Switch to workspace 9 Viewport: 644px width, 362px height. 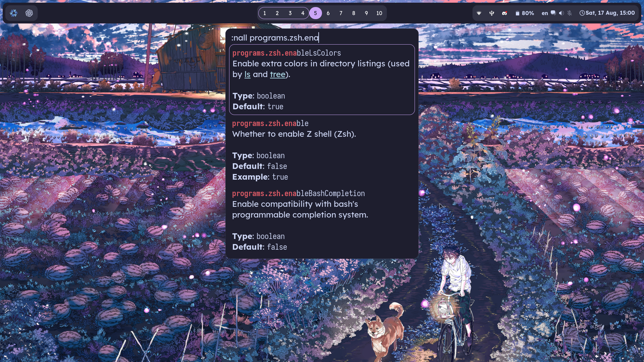[x=366, y=13]
